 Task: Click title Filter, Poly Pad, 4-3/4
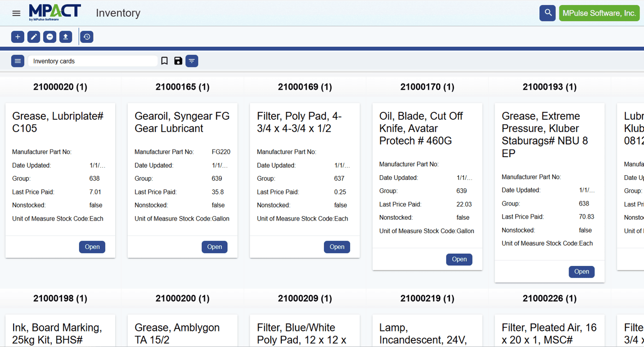299,122
